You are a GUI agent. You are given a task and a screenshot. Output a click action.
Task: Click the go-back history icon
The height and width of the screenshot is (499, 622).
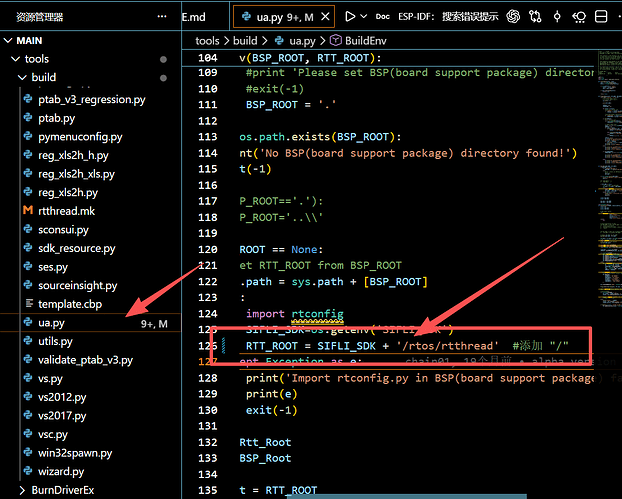579,17
